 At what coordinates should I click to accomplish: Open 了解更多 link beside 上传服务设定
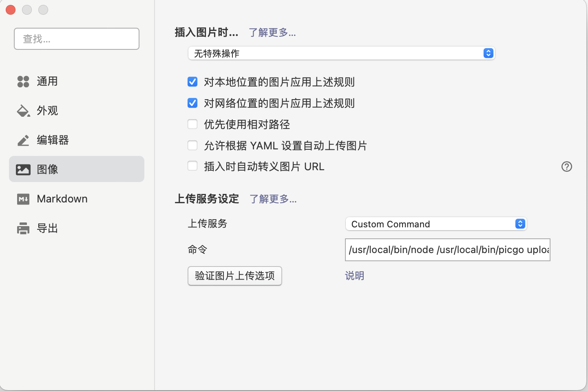(x=273, y=199)
